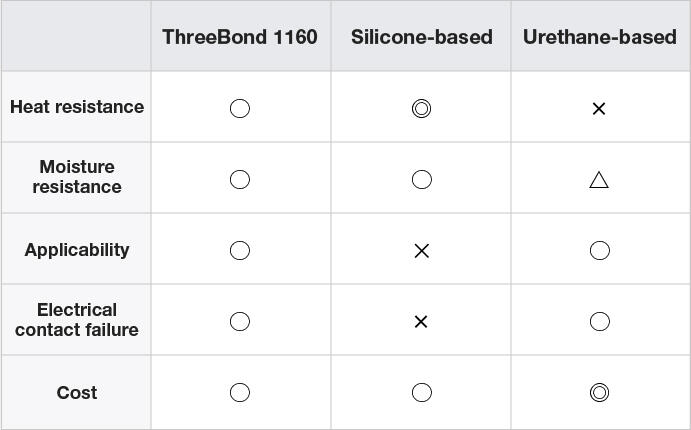Select the Urethane-based column header
The height and width of the screenshot is (430, 691).
pos(600,37)
